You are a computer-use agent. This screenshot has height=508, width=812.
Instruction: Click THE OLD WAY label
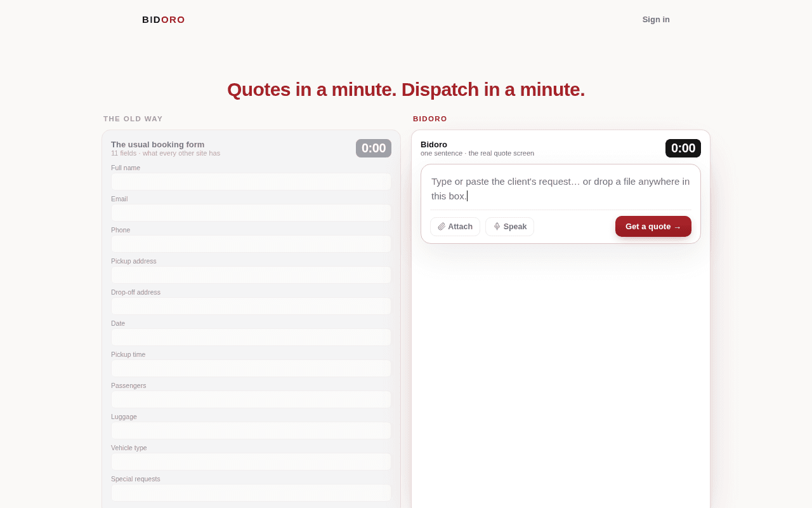click(133, 119)
